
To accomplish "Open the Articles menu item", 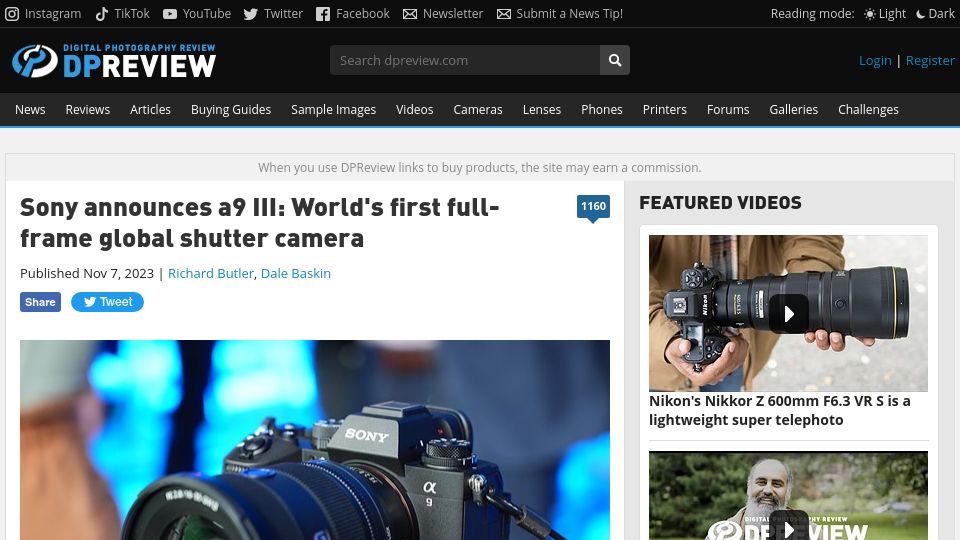I will 150,110.
